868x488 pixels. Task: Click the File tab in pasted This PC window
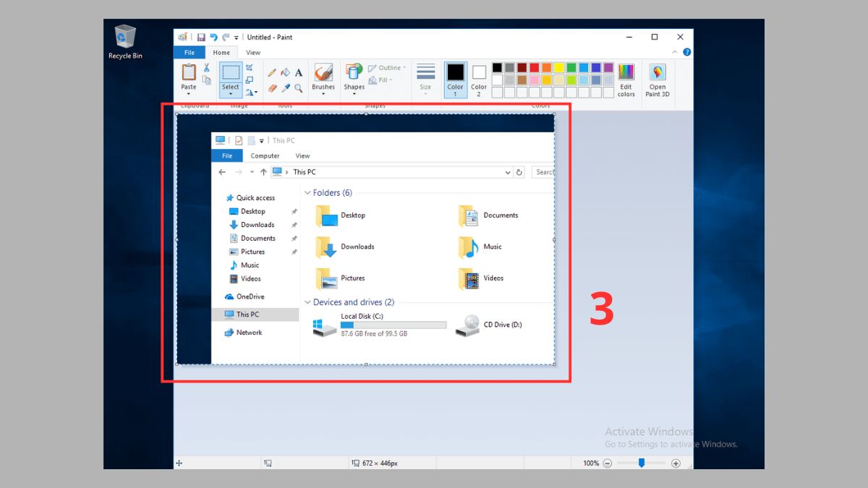[227, 155]
